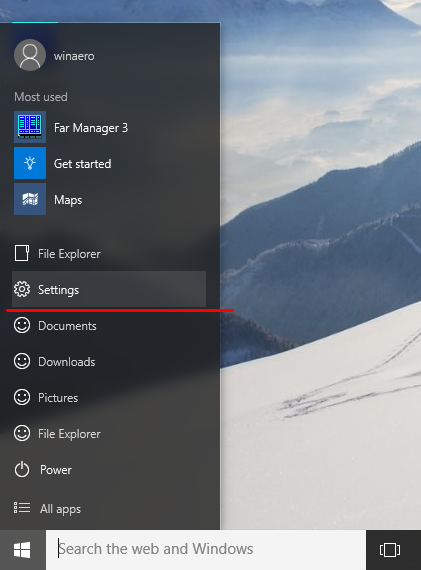Open Task View from the taskbar

pos(390,550)
